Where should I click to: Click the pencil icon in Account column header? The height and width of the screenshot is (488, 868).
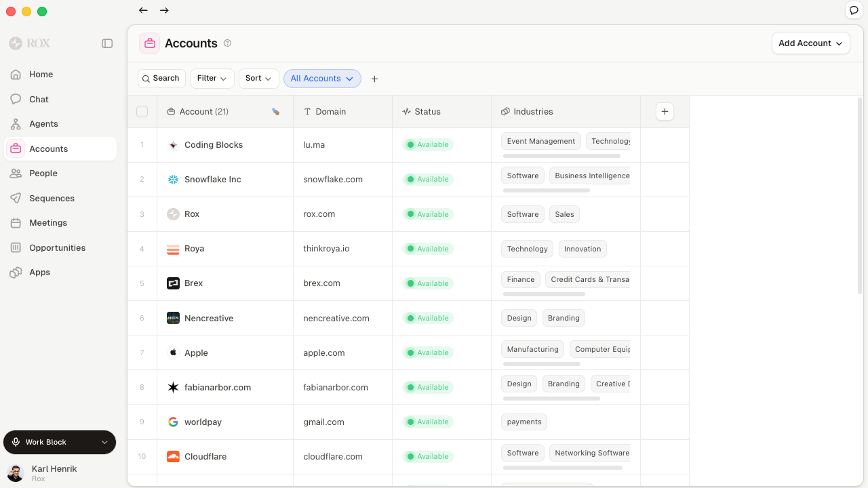(x=276, y=112)
